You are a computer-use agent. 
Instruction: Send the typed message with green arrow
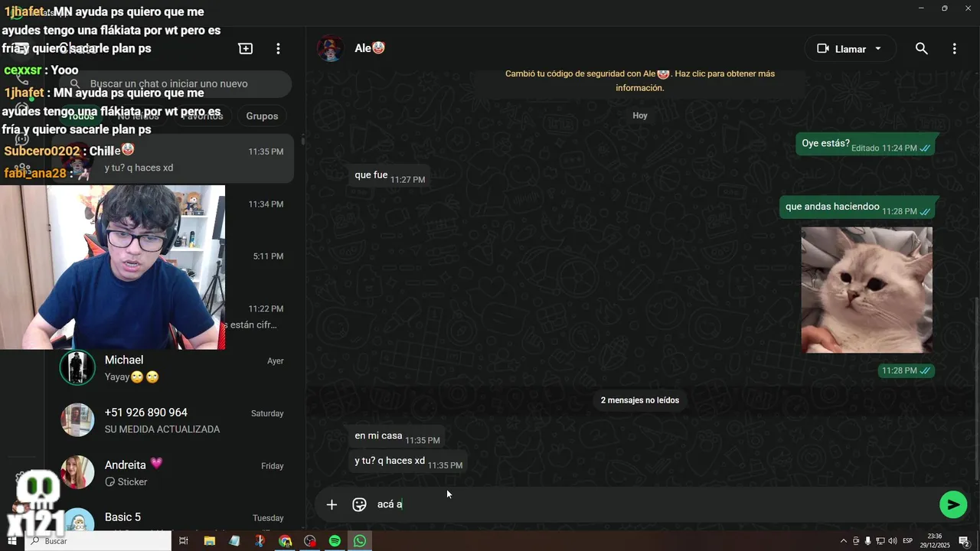[x=953, y=504]
